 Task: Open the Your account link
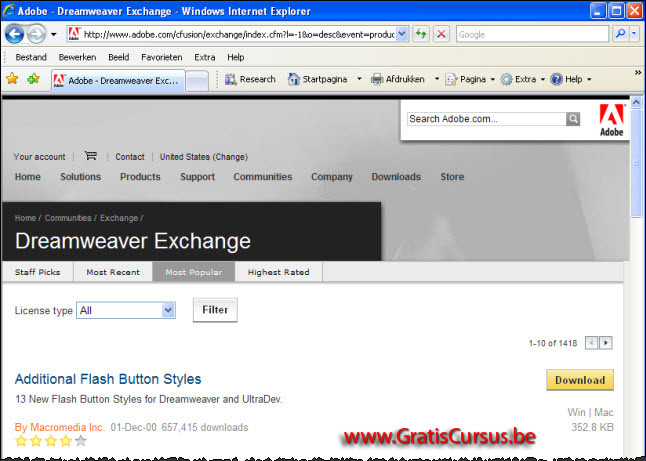point(39,157)
